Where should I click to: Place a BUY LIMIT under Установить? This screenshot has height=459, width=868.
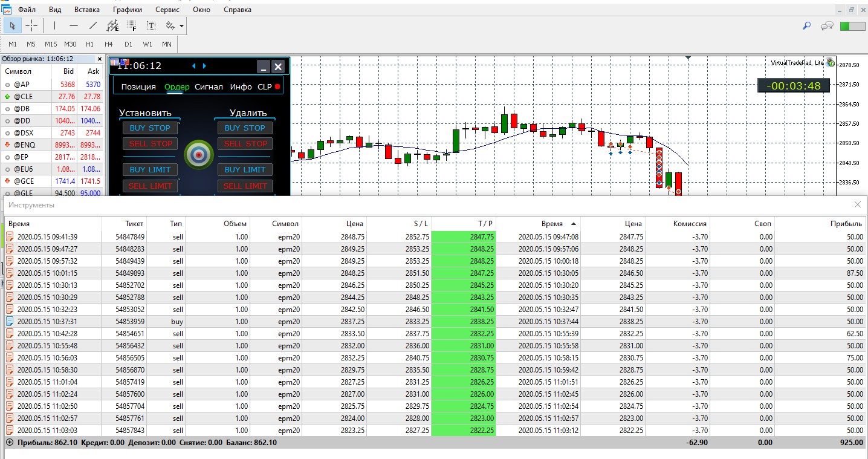[x=151, y=170]
